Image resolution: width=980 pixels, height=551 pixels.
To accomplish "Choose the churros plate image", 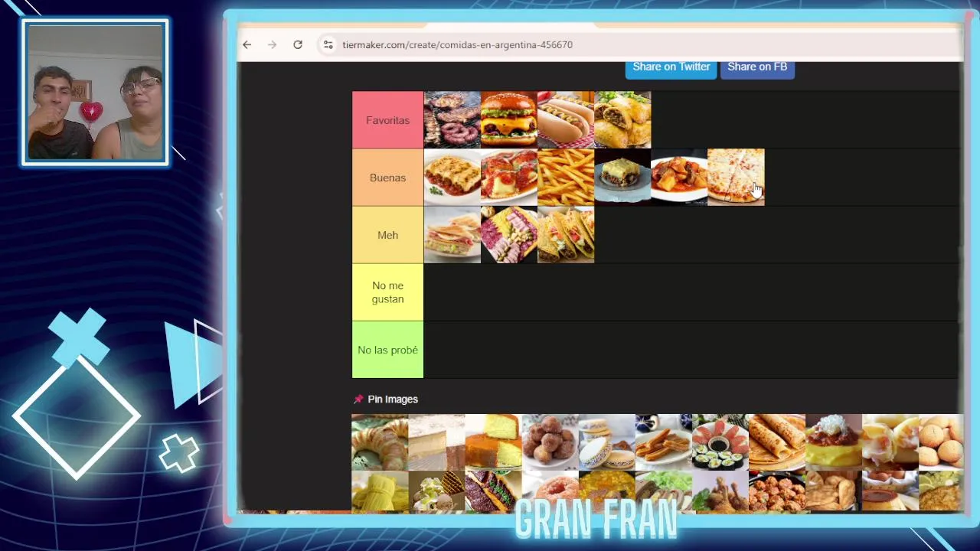I will click(x=663, y=442).
